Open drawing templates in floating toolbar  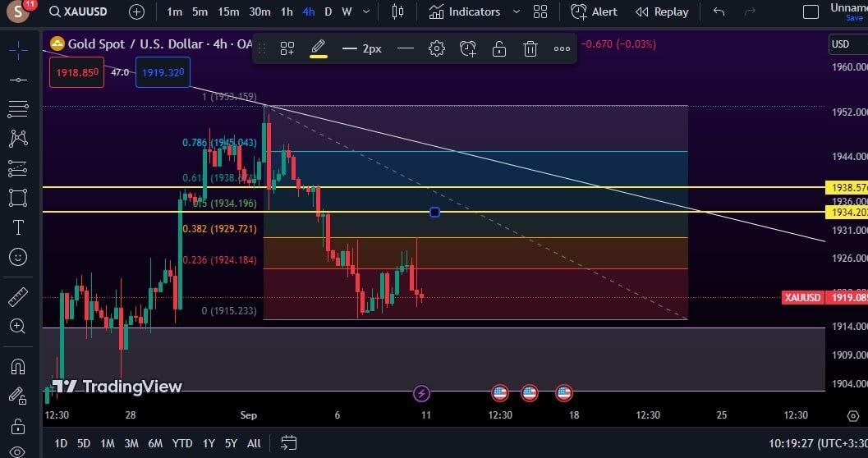pos(287,48)
